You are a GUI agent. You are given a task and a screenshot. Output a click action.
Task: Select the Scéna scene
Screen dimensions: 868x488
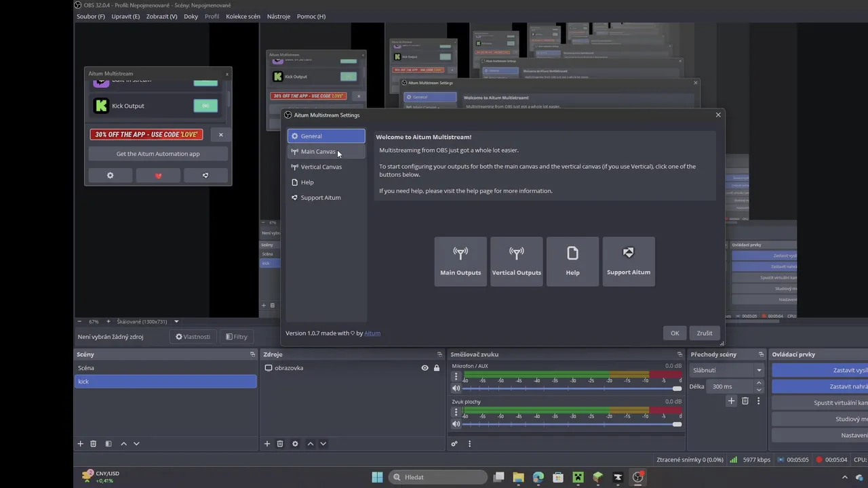pyautogui.click(x=165, y=368)
